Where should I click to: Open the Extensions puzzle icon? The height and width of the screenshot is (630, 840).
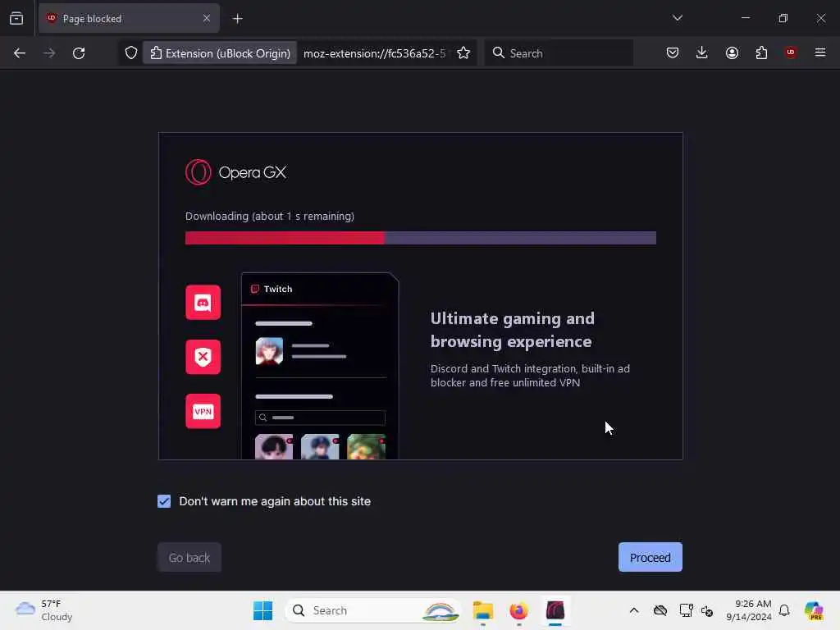(x=761, y=52)
